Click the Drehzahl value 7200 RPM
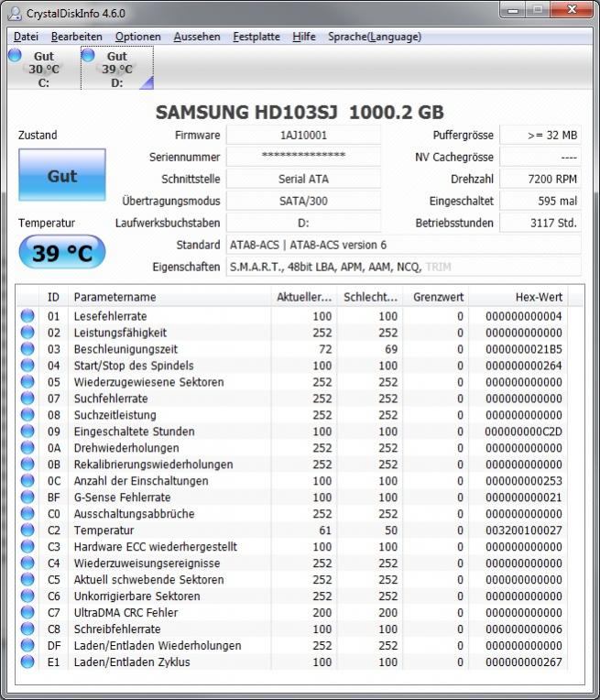 click(540, 179)
